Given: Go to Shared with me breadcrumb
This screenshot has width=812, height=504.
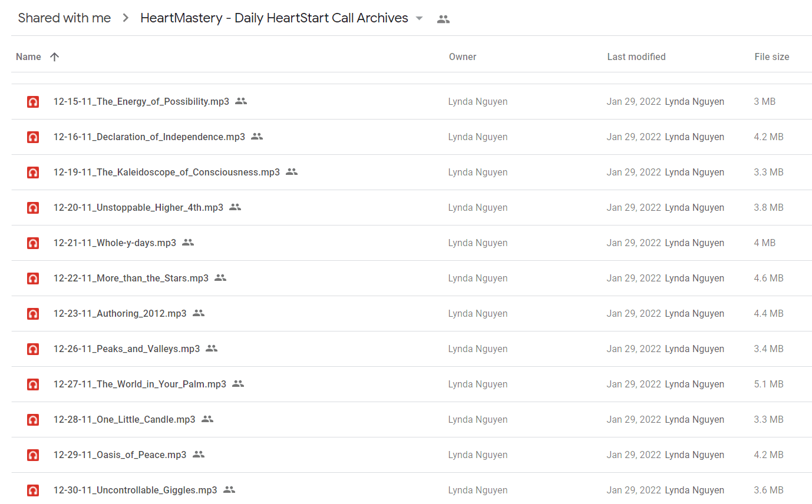Looking at the screenshot, I should coord(64,18).
